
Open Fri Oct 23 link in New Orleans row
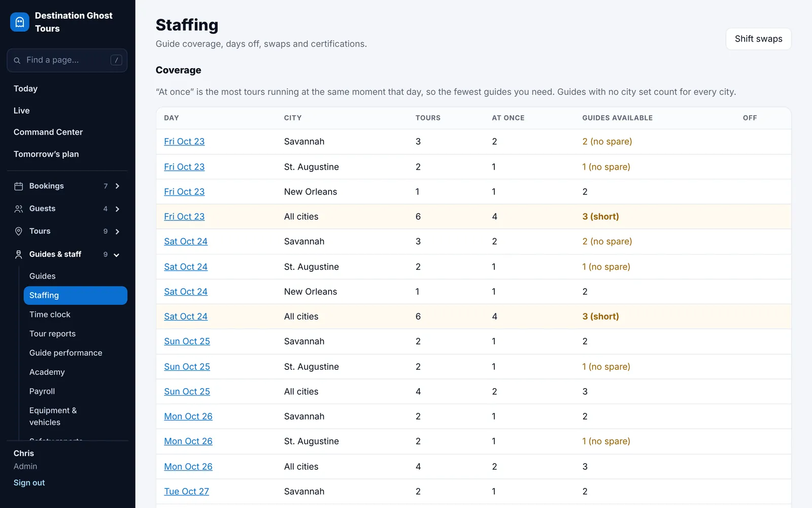pos(184,192)
